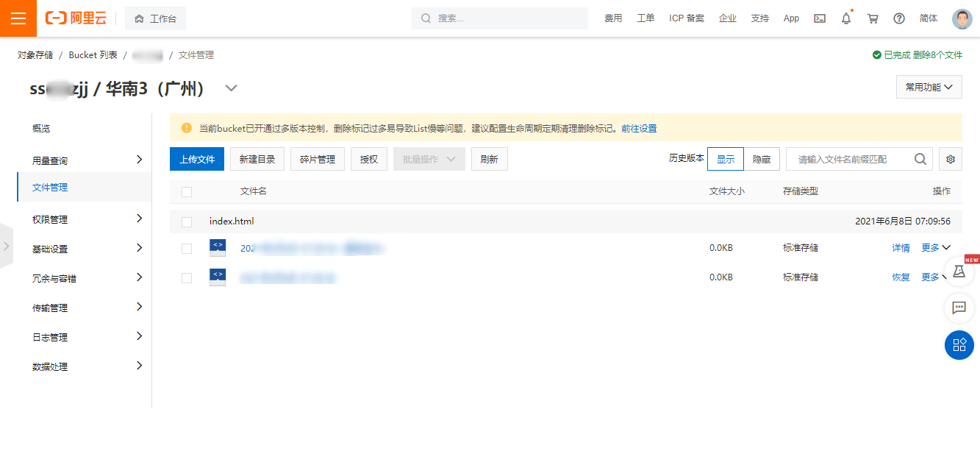Image resolution: width=980 pixels, height=454 pixels.
Task: Click 恢复 link for second file
Action: [x=901, y=277]
